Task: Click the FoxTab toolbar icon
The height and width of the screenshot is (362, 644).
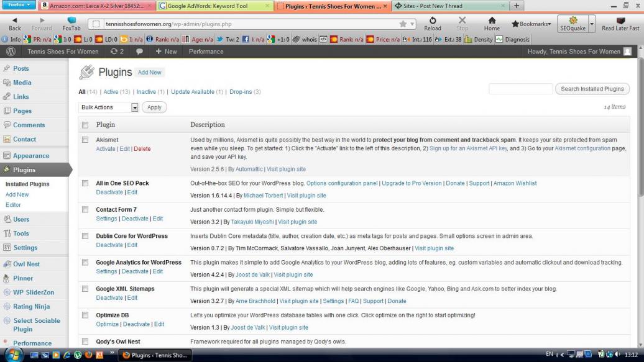Action: pyautogui.click(x=71, y=20)
